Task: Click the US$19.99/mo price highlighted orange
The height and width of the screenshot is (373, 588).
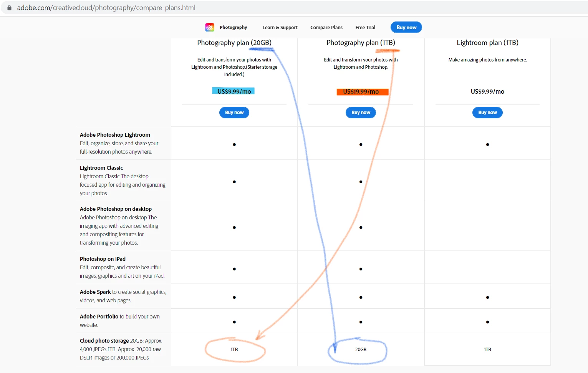Action: pos(361,92)
